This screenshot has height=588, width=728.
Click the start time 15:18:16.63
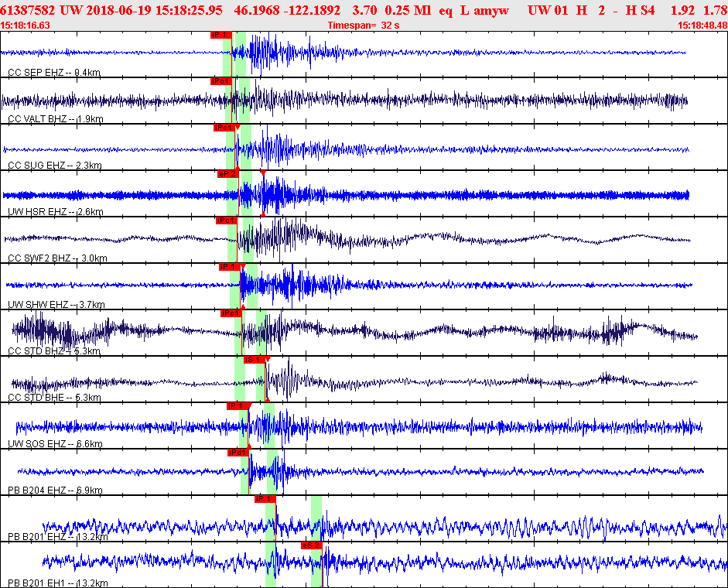point(26,26)
